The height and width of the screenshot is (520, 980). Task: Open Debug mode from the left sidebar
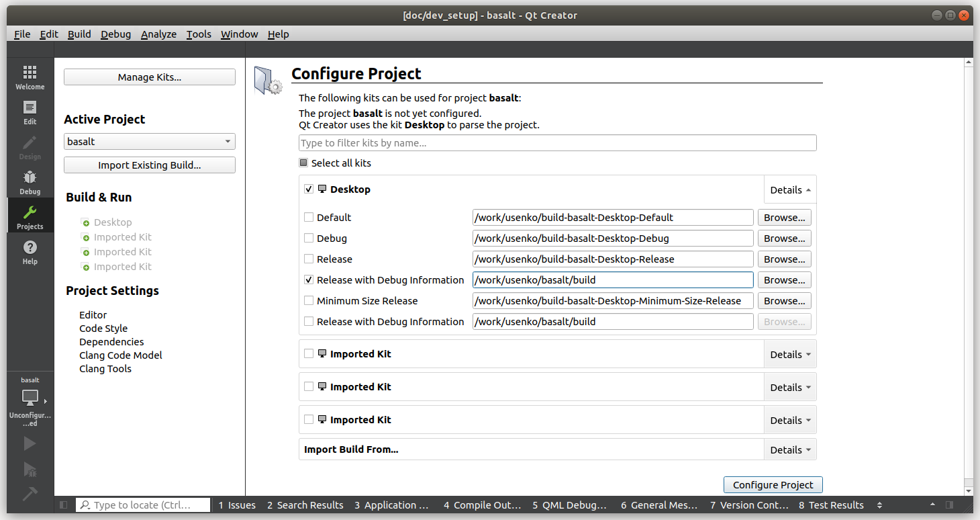(x=30, y=181)
